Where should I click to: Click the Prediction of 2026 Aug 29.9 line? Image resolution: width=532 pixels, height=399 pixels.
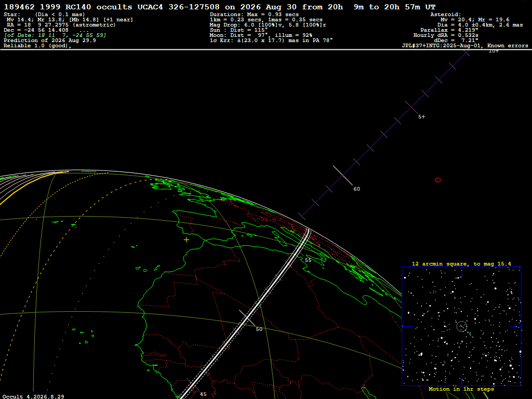50,41
